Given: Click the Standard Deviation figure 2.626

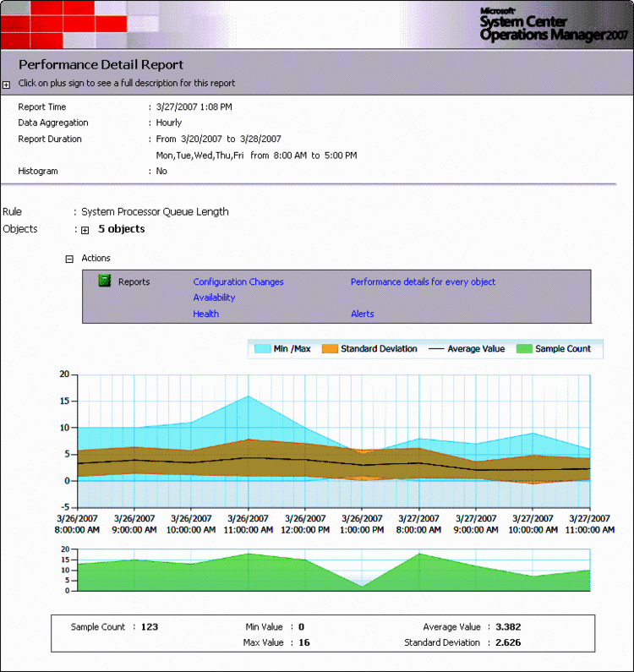Looking at the screenshot, I should click(508, 642).
